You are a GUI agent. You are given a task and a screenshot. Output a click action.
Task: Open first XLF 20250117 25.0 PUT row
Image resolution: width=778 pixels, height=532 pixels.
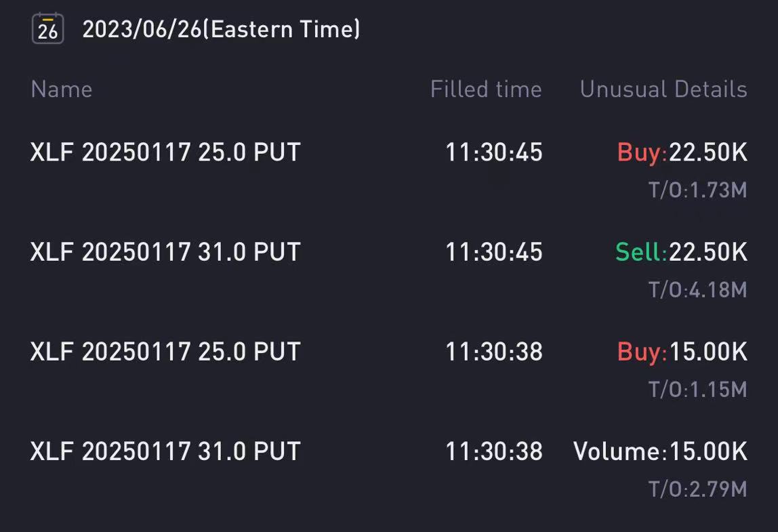(389, 169)
